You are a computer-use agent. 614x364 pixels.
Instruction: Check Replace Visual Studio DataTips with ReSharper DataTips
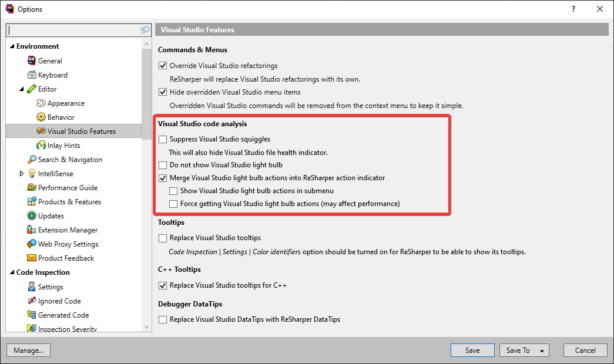[163, 319]
